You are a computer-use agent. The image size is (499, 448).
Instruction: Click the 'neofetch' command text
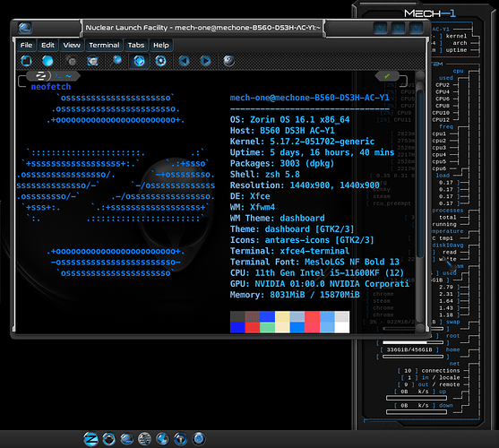point(51,87)
